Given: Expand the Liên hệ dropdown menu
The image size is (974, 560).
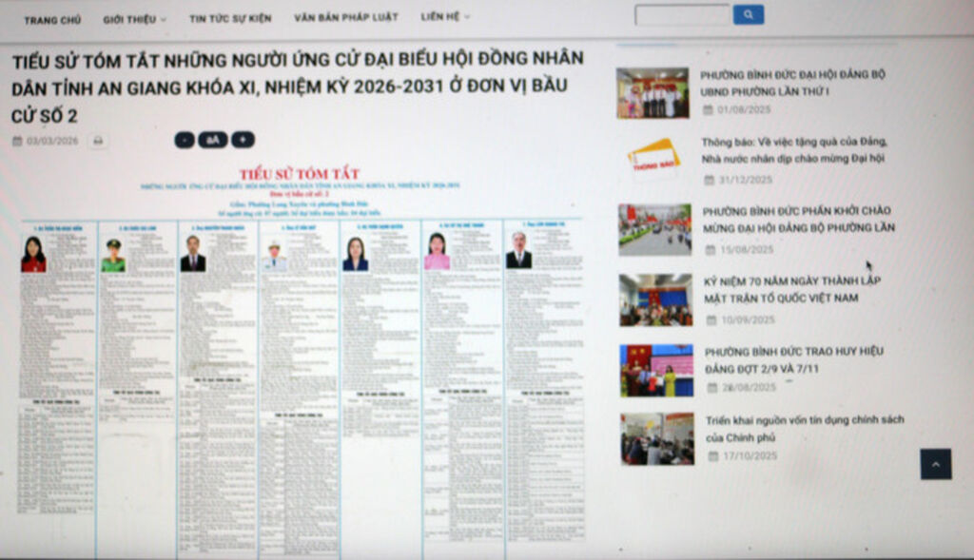Looking at the screenshot, I should click(445, 17).
